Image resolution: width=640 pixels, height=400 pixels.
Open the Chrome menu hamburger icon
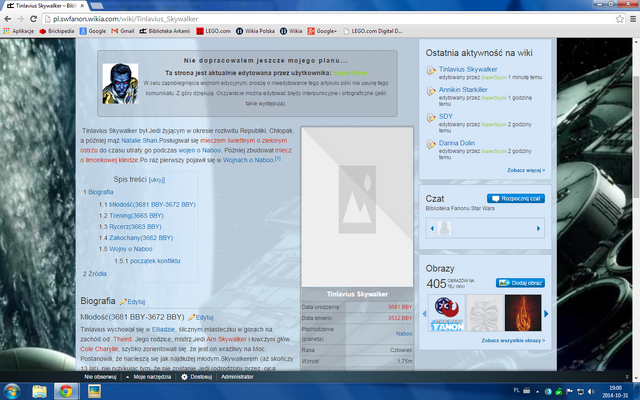tap(633, 19)
